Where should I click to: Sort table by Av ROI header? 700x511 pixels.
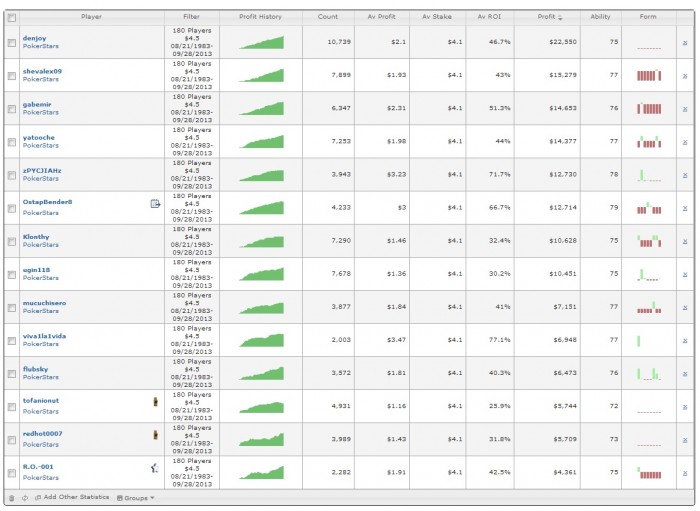click(x=489, y=17)
